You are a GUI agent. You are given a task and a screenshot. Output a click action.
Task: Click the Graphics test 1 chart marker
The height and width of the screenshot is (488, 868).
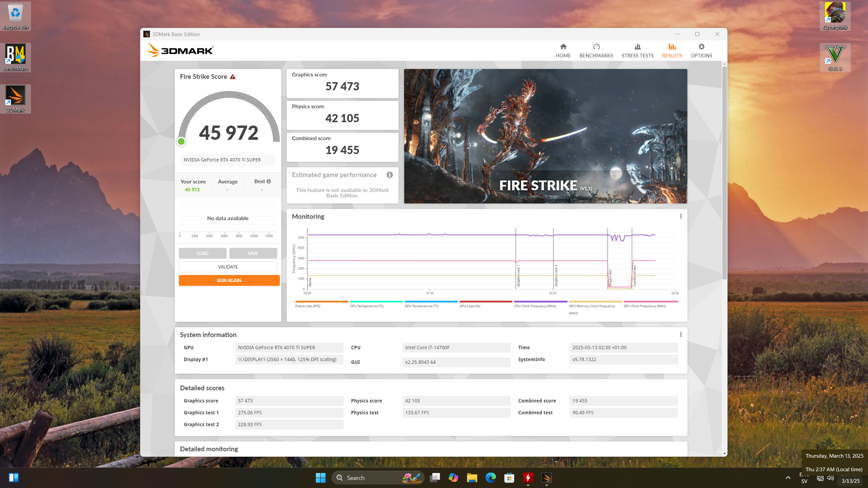(518, 276)
